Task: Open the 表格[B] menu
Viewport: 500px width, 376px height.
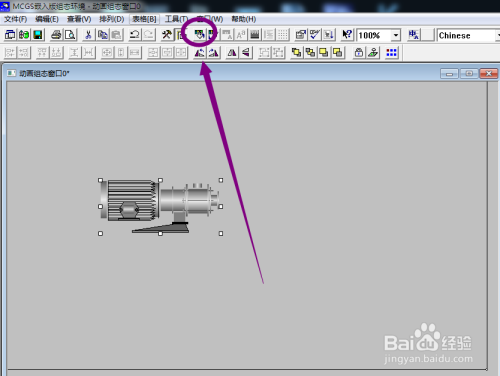Action: [x=144, y=19]
